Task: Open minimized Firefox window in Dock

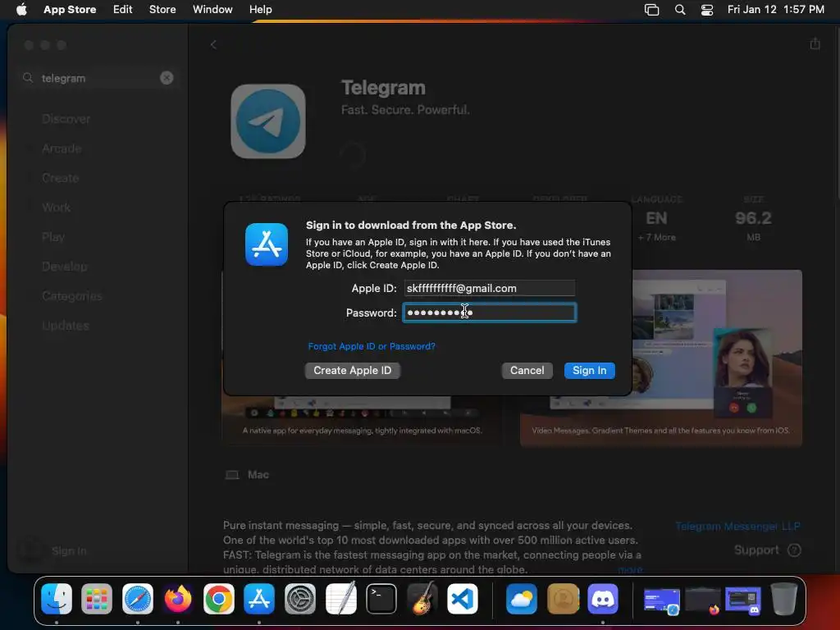Action: (x=702, y=600)
